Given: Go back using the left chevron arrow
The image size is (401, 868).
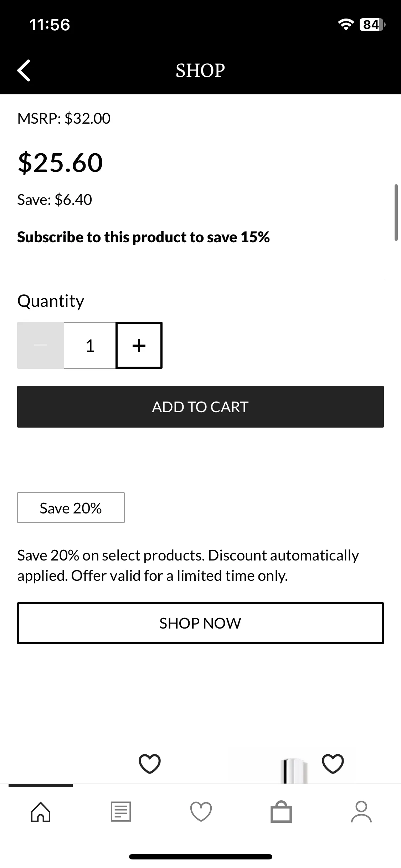Looking at the screenshot, I should point(24,70).
